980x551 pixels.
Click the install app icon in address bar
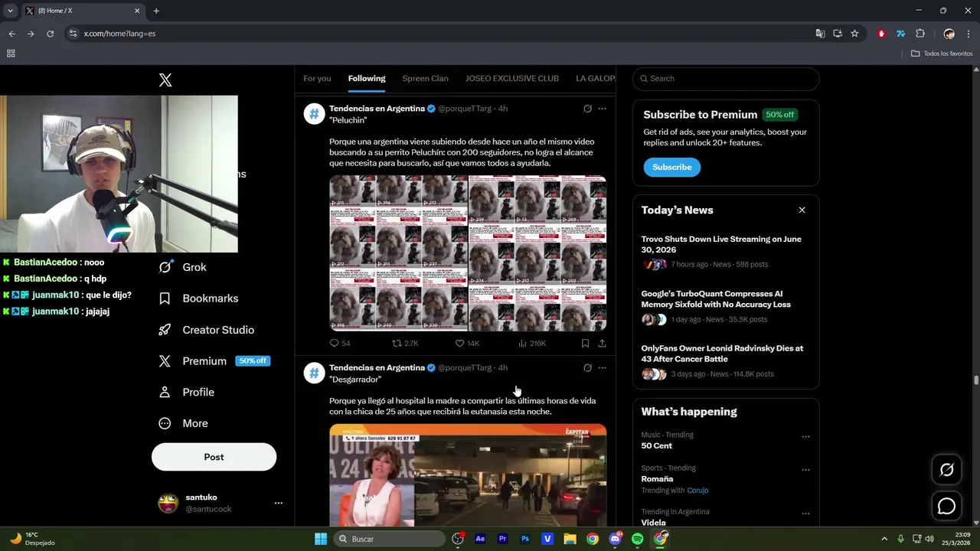[x=838, y=34]
